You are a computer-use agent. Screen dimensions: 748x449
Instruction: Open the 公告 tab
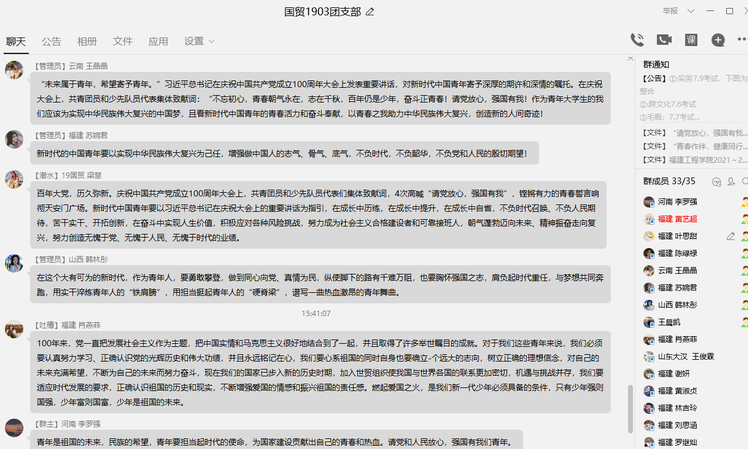[x=51, y=42]
